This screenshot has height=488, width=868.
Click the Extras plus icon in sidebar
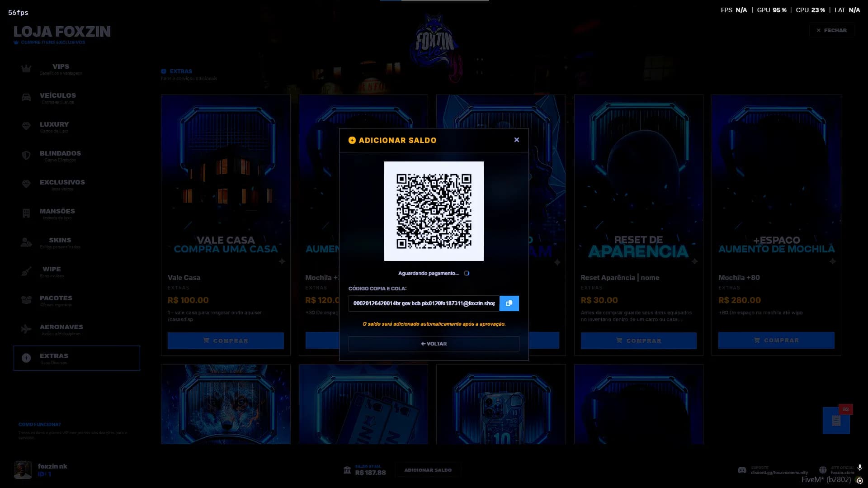point(26,358)
